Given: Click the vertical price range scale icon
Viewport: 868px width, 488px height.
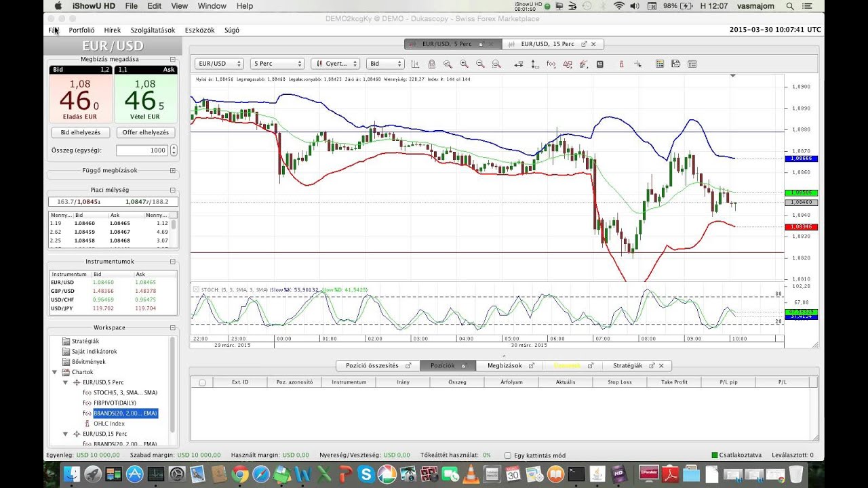Looking at the screenshot, I should [535, 64].
